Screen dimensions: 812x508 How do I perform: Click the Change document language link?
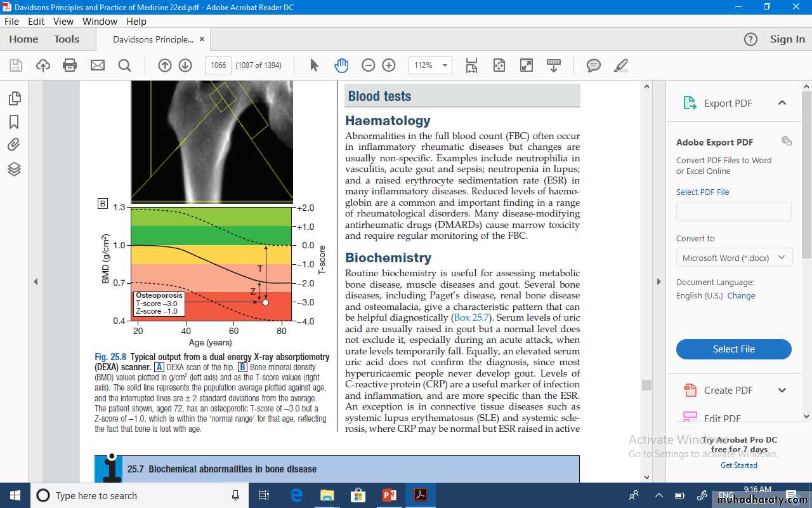coord(741,296)
